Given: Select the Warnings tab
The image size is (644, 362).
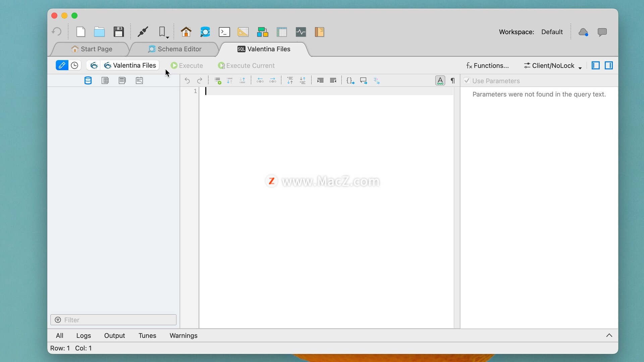Looking at the screenshot, I should click(183, 336).
